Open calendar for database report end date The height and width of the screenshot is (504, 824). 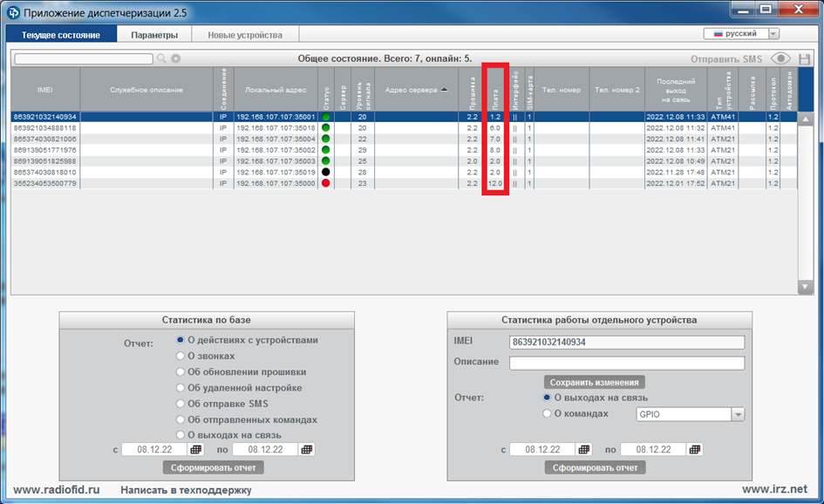pos(306,449)
